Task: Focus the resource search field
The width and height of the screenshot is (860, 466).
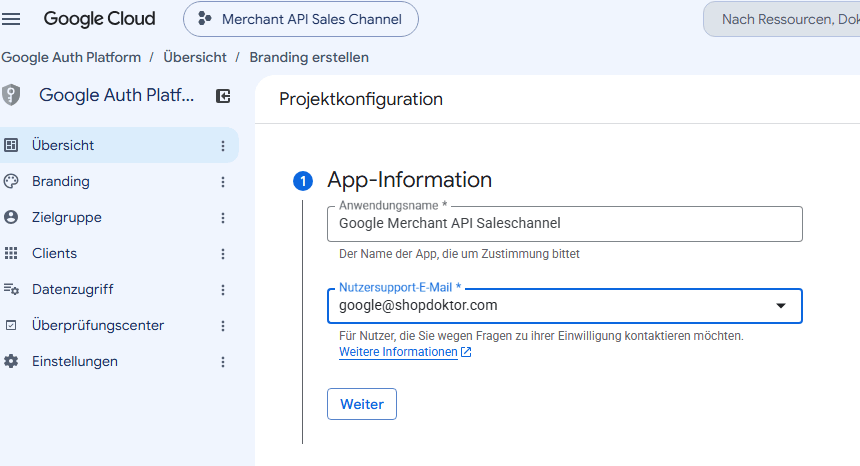Action: click(782, 19)
